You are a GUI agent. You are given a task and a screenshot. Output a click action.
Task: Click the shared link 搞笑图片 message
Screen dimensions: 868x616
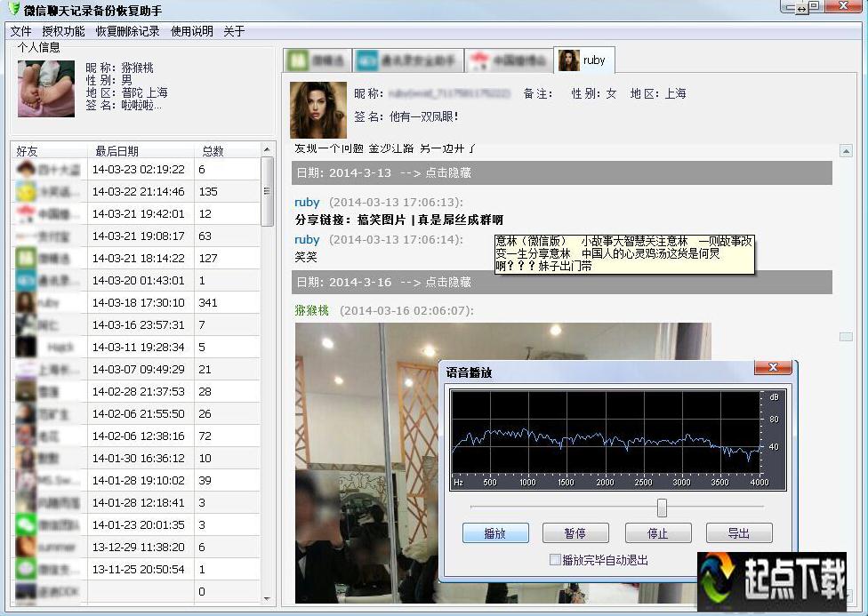click(x=399, y=220)
